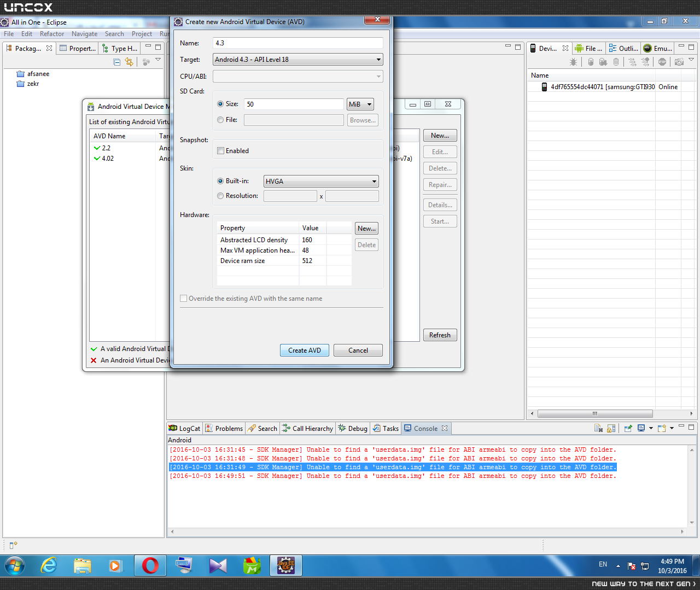The height and width of the screenshot is (590, 700).
Task: Expand Display Selected Console dropdown arrow
Action: 651,428
